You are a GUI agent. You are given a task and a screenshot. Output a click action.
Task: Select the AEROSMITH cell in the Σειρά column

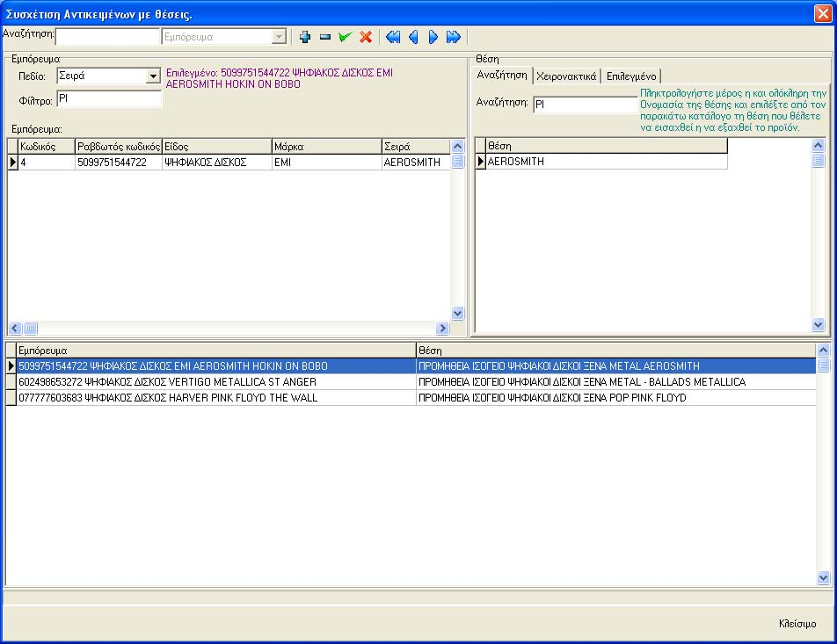[416, 163]
